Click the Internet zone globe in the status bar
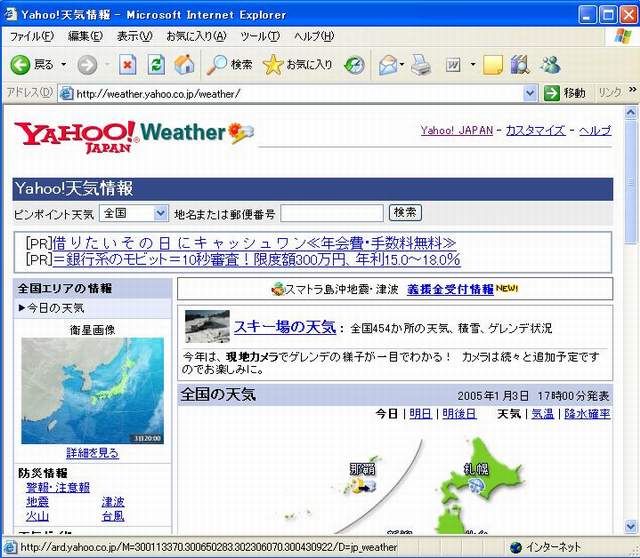The height and width of the screenshot is (558, 640). [516, 547]
